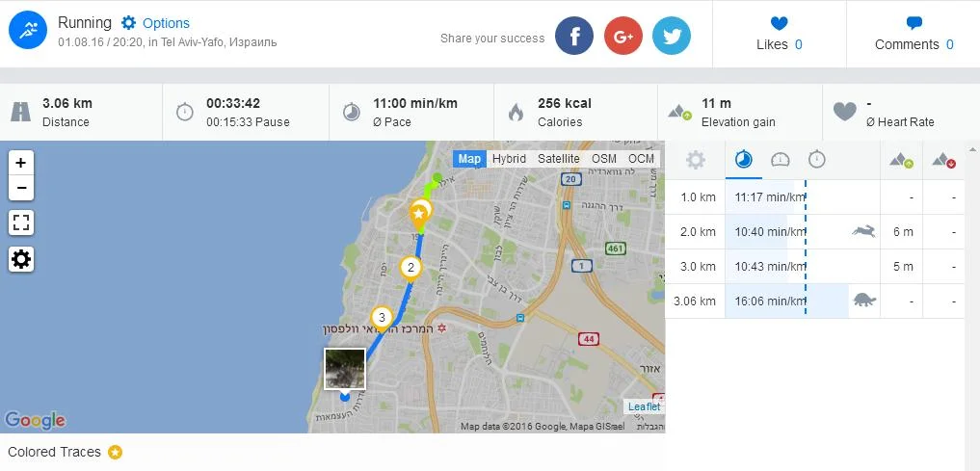Zoom in on the map
Image resolution: width=980 pixels, height=471 pixels.
click(x=21, y=163)
